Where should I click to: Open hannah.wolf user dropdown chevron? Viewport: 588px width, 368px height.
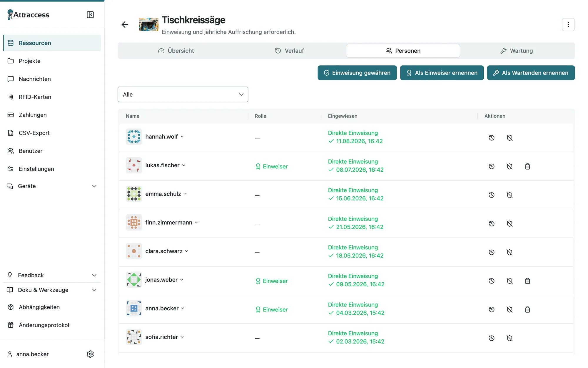(182, 137)
